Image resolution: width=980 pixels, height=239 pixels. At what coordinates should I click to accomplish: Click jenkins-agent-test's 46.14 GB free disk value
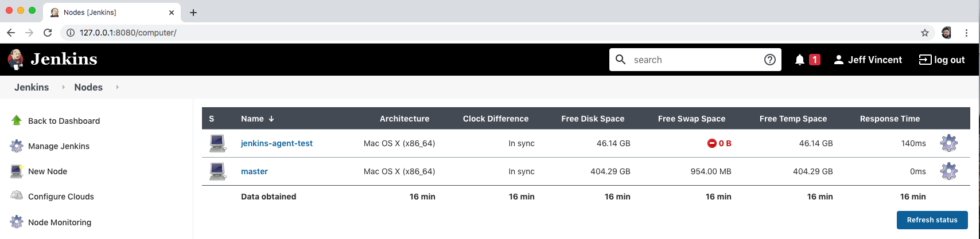coord(613,143)
